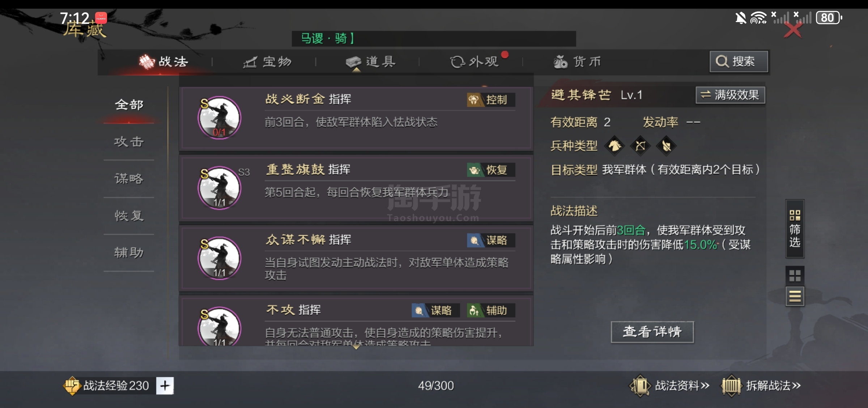Click the 查看详情 button

[x=652, y=332]
